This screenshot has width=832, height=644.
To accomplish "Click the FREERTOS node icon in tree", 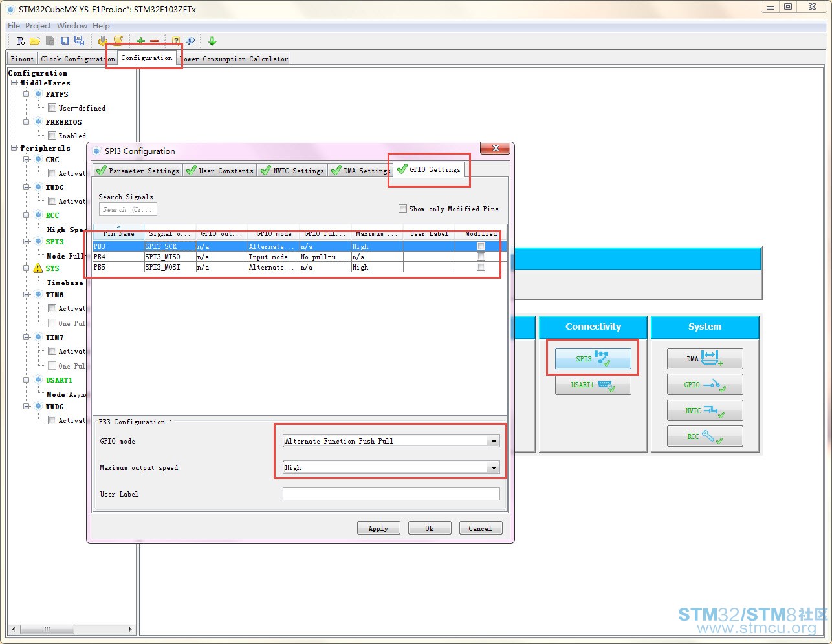I will [38, 122].
